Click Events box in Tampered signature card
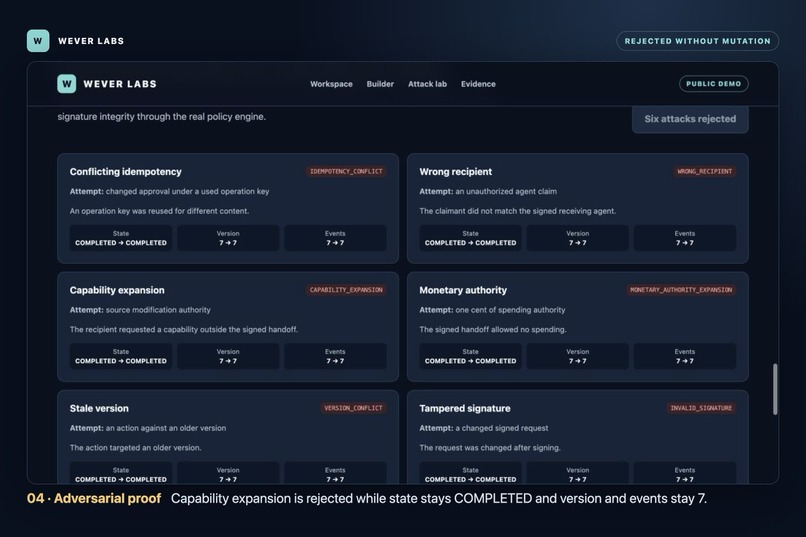 tap(685, 473)
